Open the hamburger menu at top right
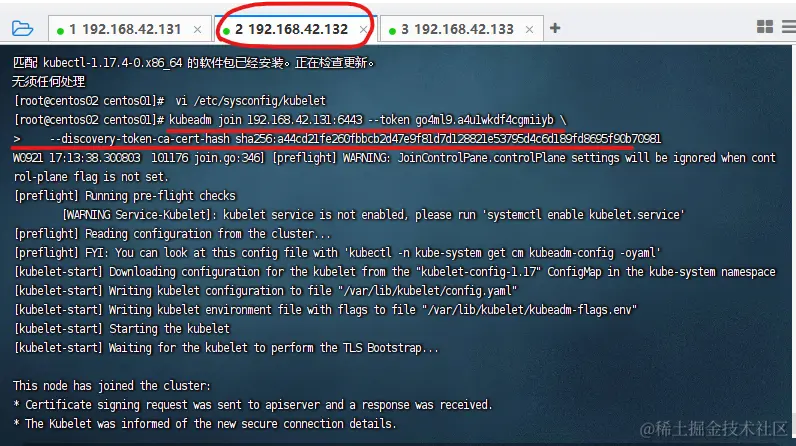Screen dimensions: 796x446 click(x=789, y=26)
